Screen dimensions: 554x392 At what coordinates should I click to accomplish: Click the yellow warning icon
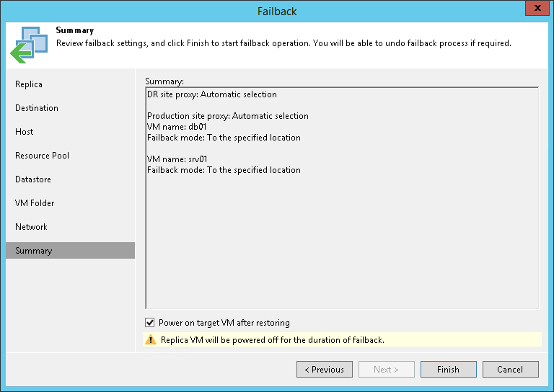(x=151, y=339)
